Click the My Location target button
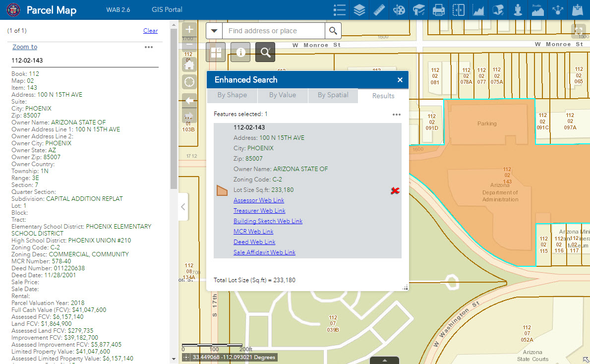The height and width of the screenshot is (364, 590). tap(189, 82)
